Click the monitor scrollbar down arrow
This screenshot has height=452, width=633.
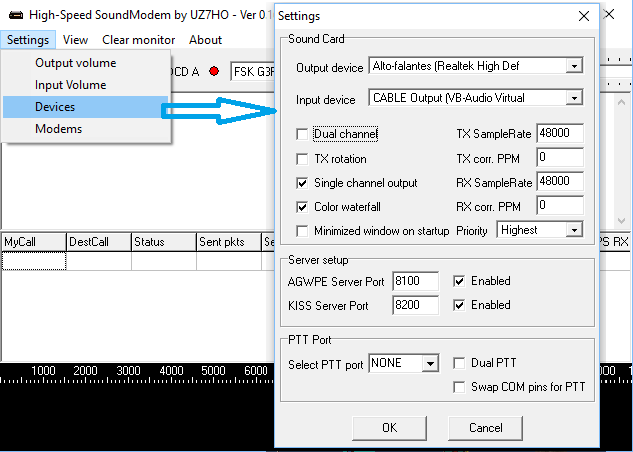pyautogui.click(x=621, y=221)
